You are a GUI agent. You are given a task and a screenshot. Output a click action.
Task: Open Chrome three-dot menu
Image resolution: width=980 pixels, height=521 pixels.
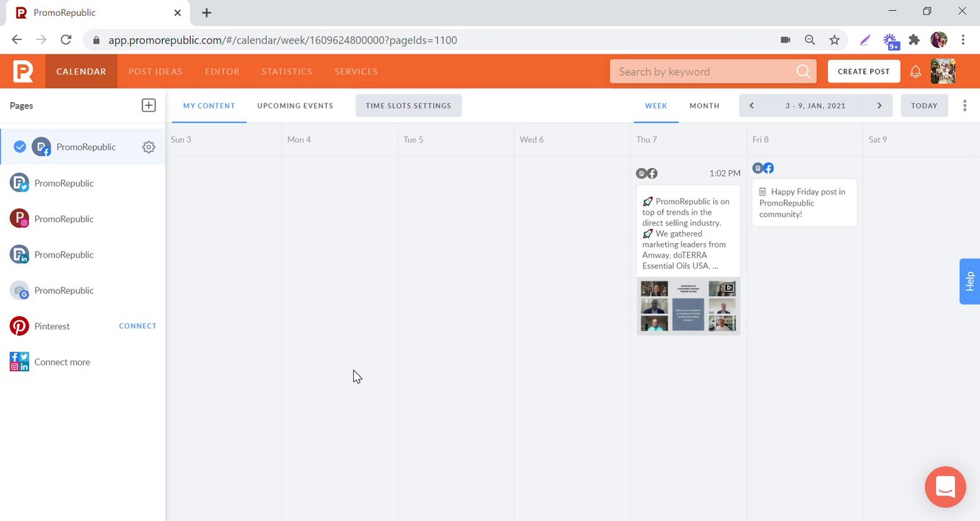pos(963,40)
